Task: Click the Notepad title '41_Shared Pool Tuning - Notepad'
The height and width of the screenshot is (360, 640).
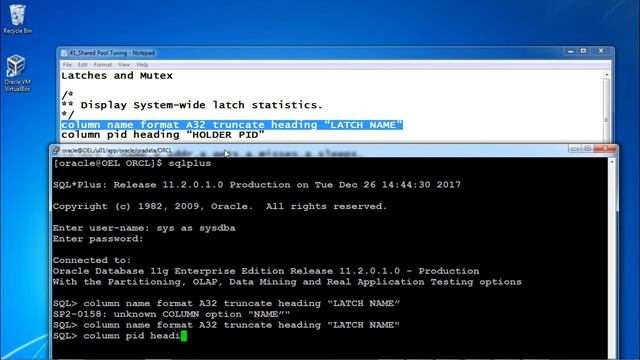Action: click(112, 53)
